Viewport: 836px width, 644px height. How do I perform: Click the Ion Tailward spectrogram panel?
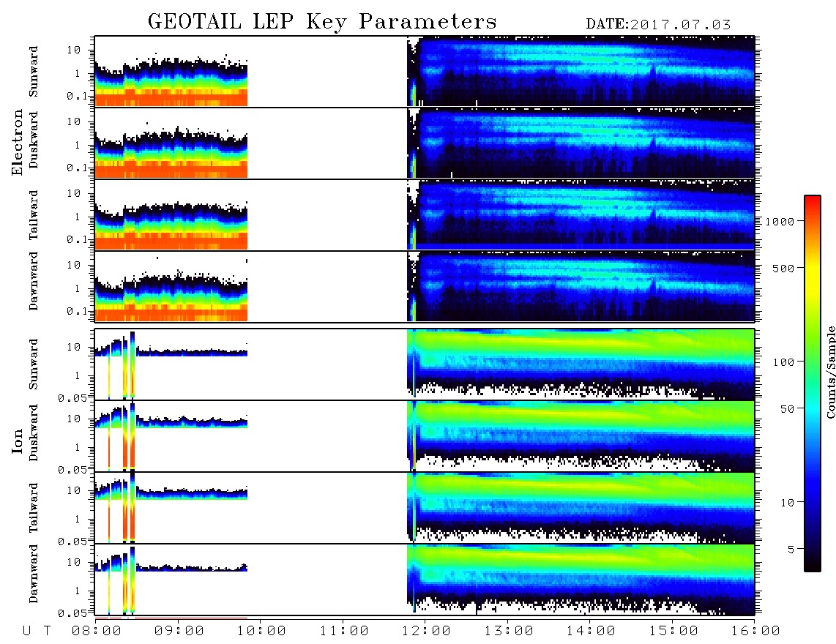(x=425, y=508)
